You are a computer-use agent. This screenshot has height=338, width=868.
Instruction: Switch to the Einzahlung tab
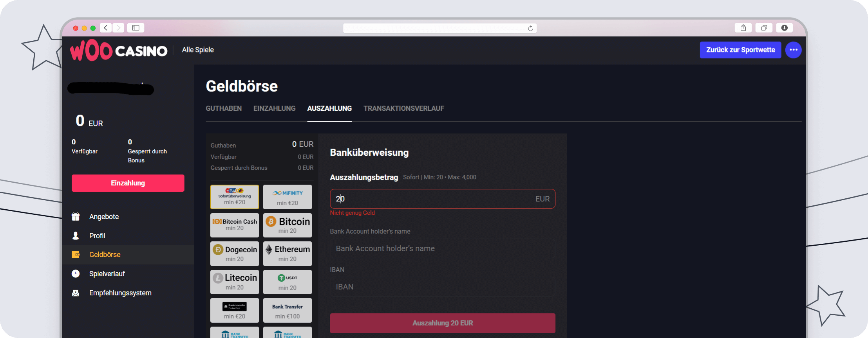tap(274, 108)
